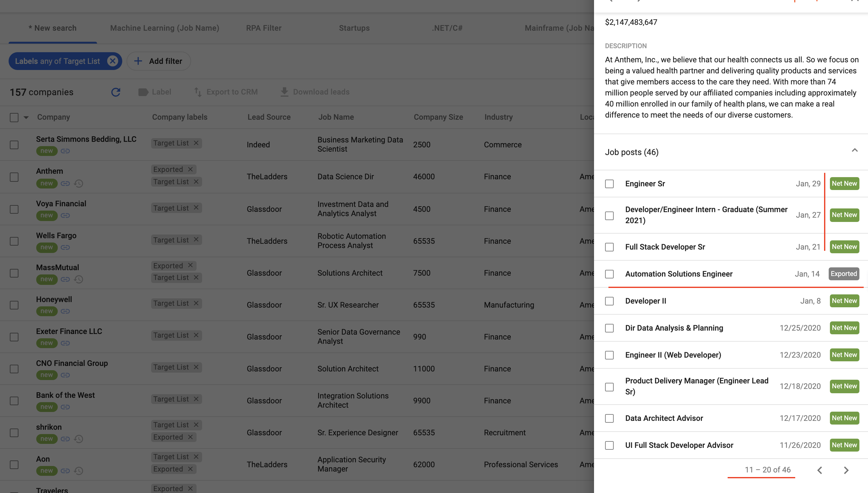
Task: Click the Download leads button
Action: click(x=315, y=92)
